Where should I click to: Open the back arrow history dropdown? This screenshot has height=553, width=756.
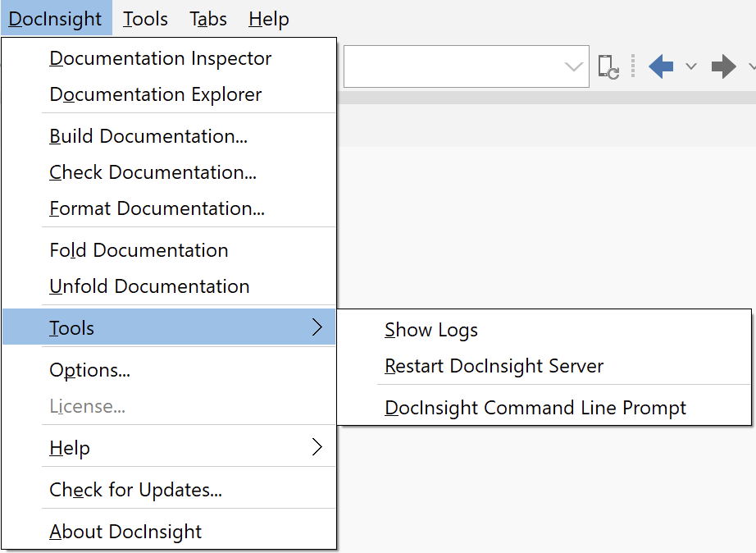coord(691,66)
